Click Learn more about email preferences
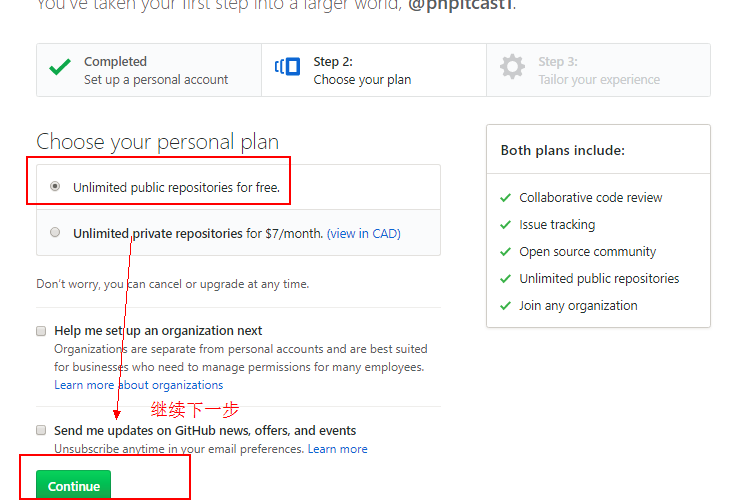 point(337,449)
